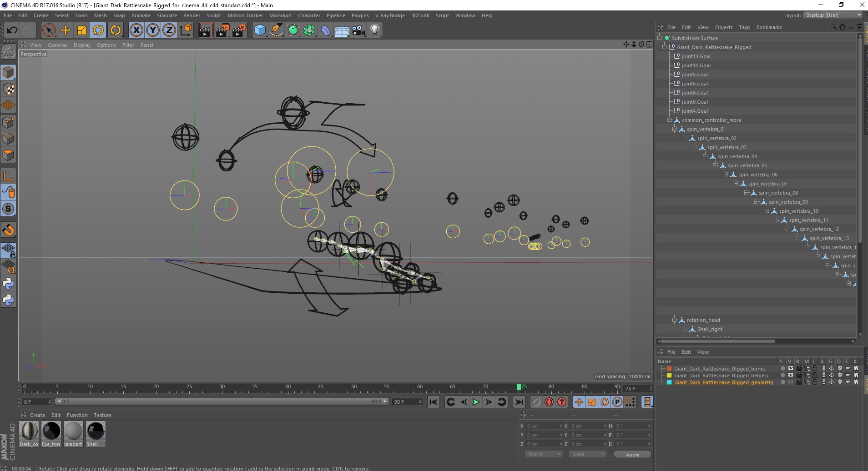Viewport: 868px width, 471px height.
Task: Open Object Manager Tags menu
Action: click(744, 27)
